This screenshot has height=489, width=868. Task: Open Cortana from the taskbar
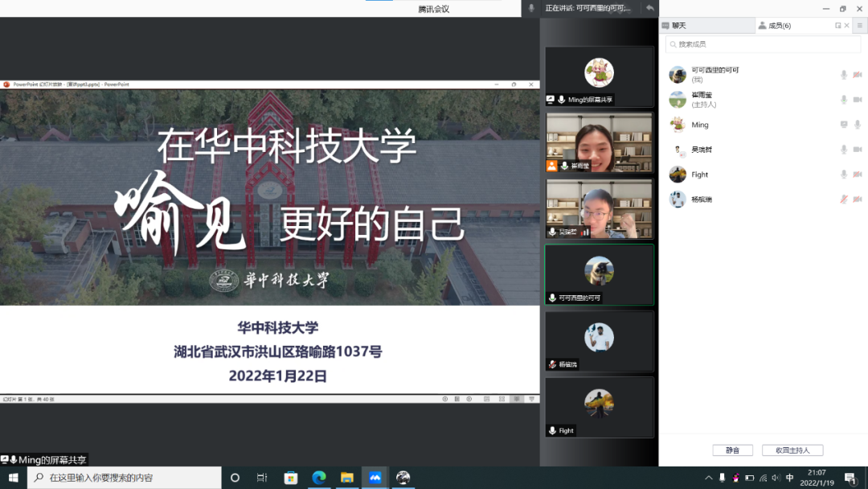235,478
